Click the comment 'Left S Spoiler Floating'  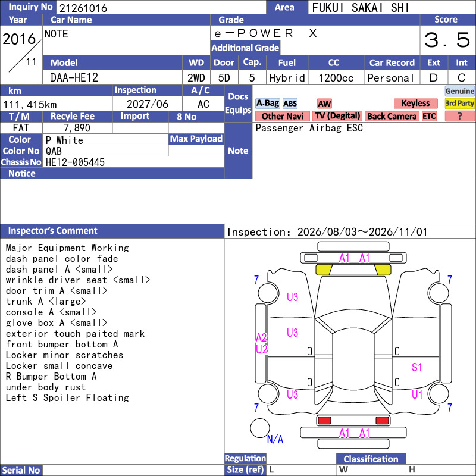tap(67, 398)
